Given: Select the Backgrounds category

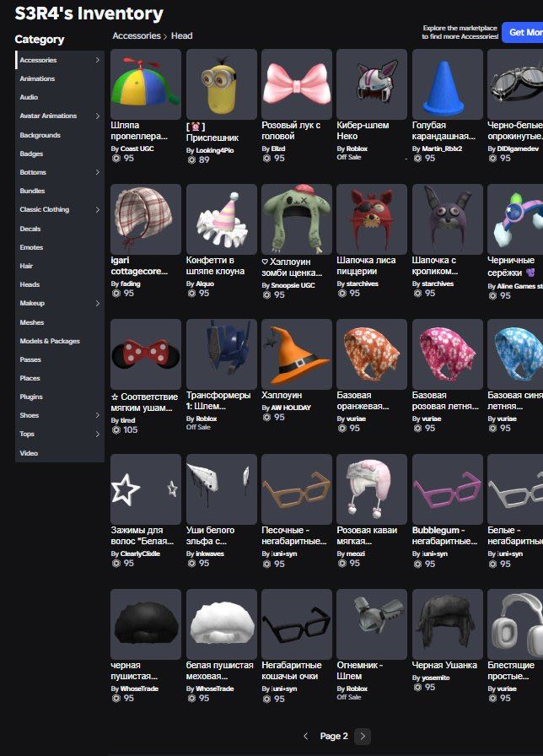Looking at the screenshot, I should pos(40,135).
